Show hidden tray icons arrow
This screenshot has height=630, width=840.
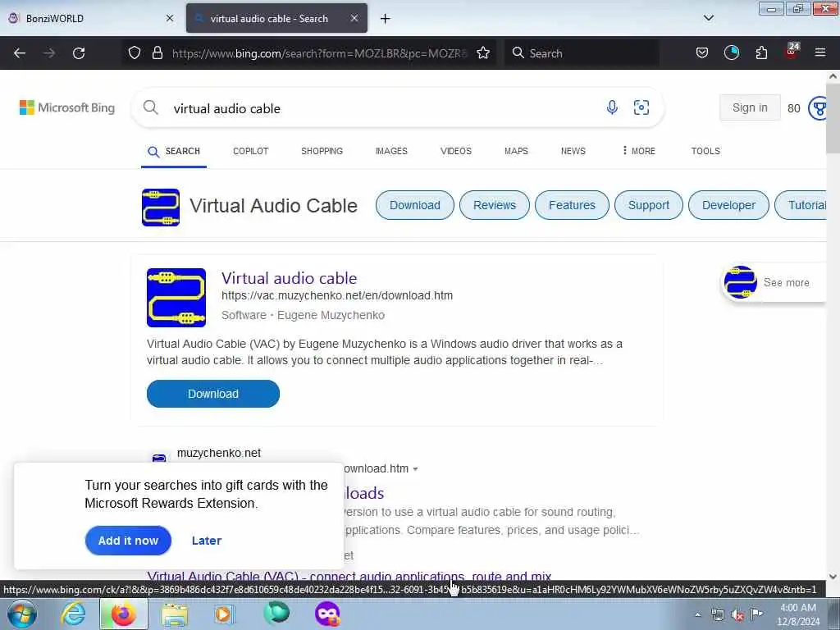(697, 614)
